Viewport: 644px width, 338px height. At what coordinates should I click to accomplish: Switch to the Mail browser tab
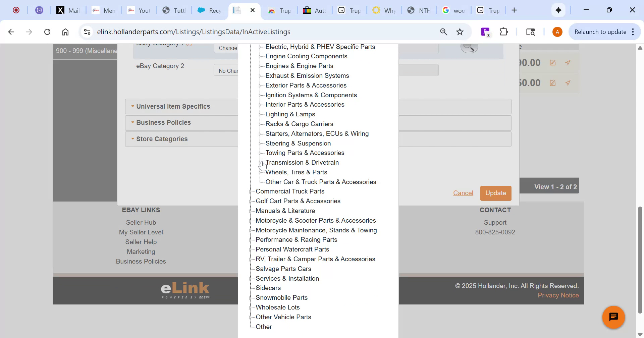[68, 10]
